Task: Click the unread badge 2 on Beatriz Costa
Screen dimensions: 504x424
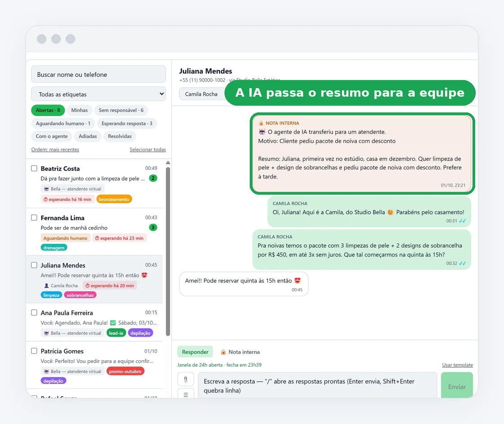Action: (153, 178)
